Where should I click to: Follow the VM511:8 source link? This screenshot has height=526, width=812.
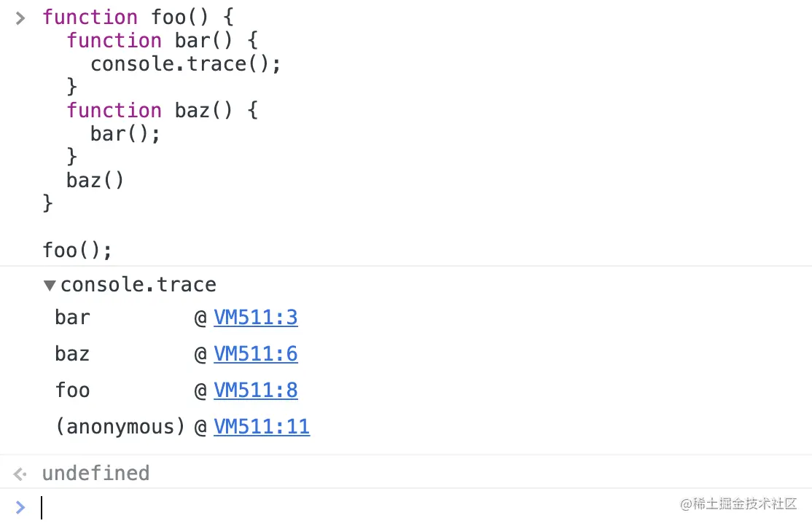coord(255,390)
